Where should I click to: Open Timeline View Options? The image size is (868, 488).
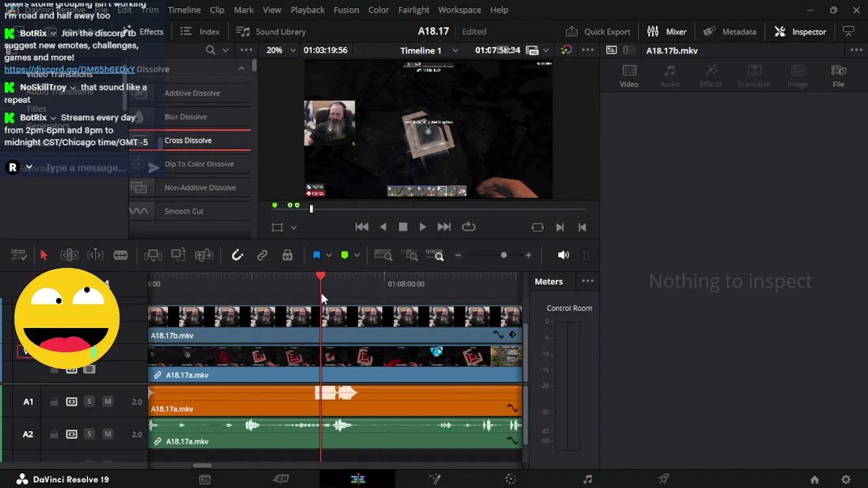tap(19, 255)
